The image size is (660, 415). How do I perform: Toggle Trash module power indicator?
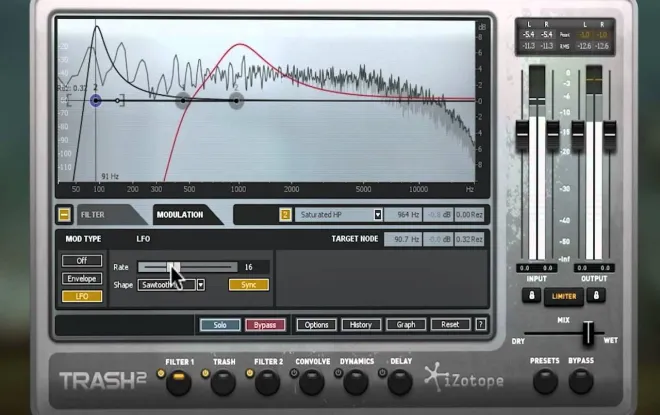click(x=205, y=373)
